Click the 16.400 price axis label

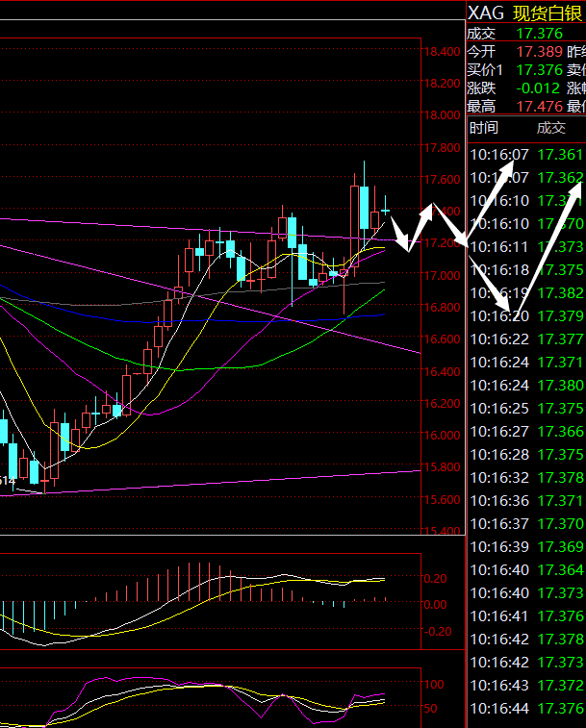point(442,372)
